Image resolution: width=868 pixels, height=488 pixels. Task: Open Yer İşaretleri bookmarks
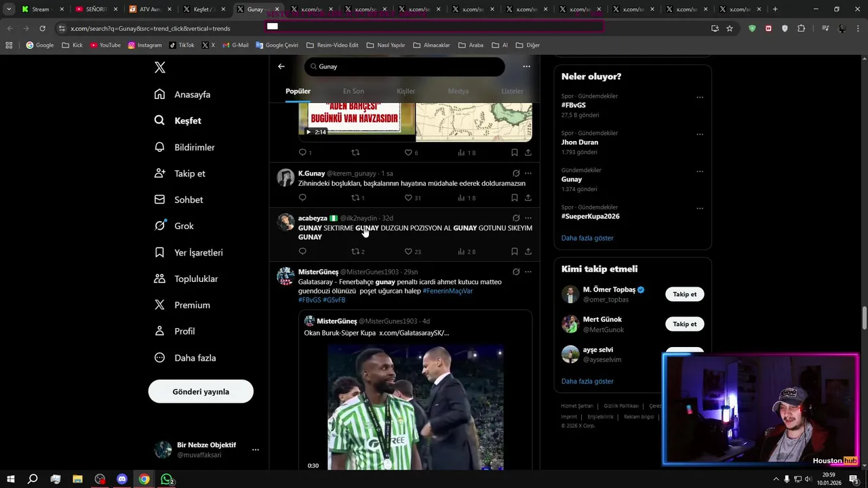click(189, 252)
